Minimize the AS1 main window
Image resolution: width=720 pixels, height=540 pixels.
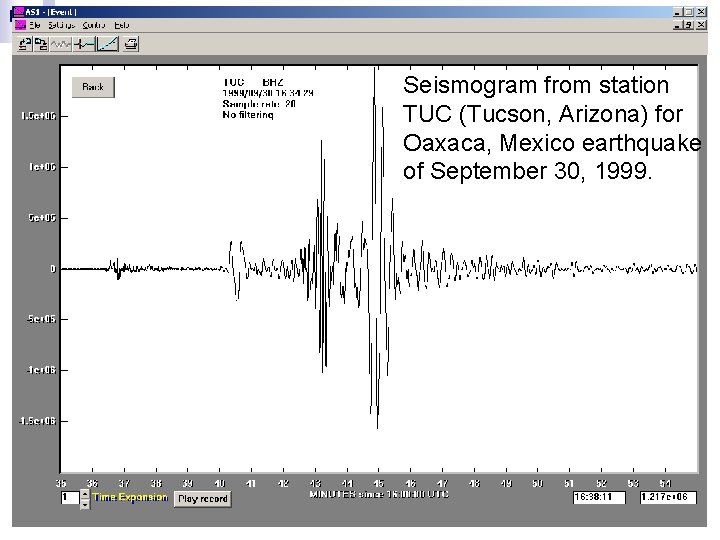pos(677,12)
